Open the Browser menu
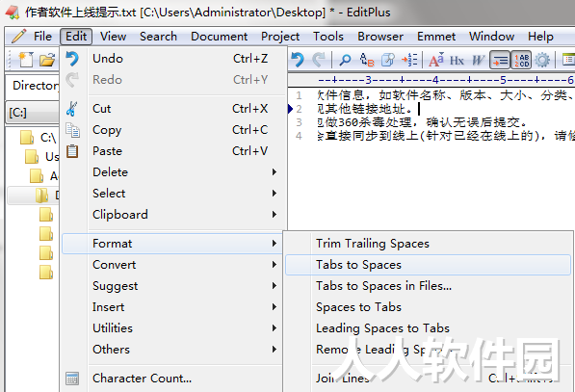The image size is (575, 392). click(380, 37)
